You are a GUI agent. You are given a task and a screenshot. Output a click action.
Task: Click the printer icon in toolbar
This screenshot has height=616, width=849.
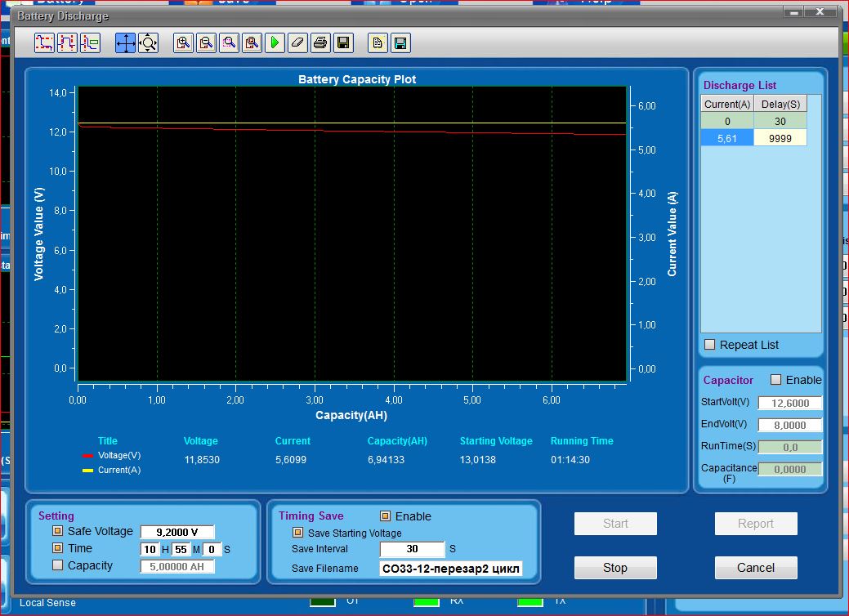(x=320, y=43)
